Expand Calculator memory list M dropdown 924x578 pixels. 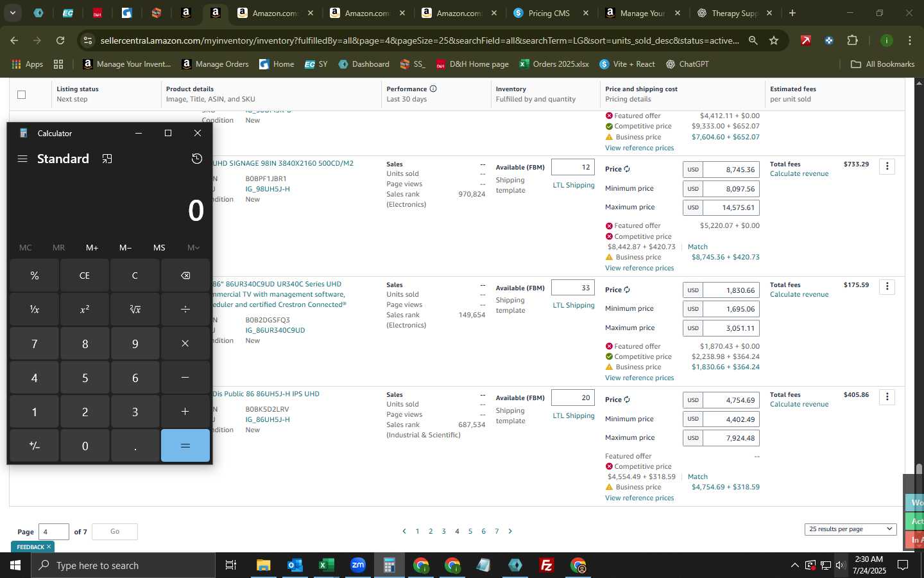pyautogui.click(x=193, y=247)
